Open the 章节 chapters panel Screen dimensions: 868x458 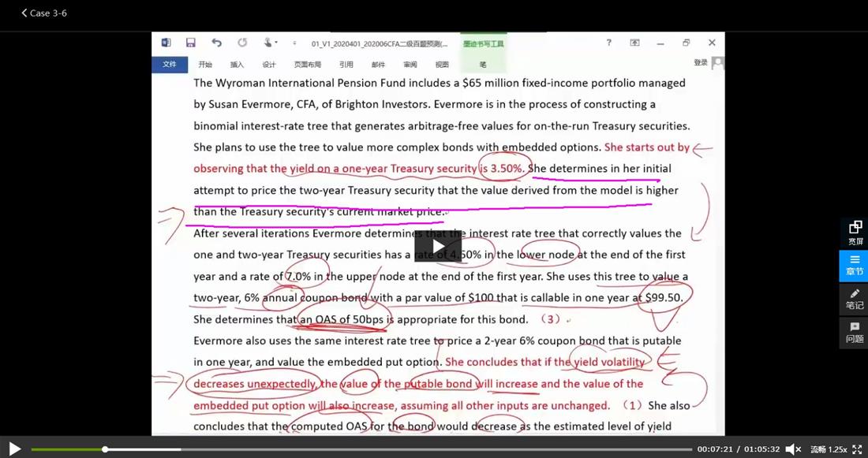(x=855, y=266)
